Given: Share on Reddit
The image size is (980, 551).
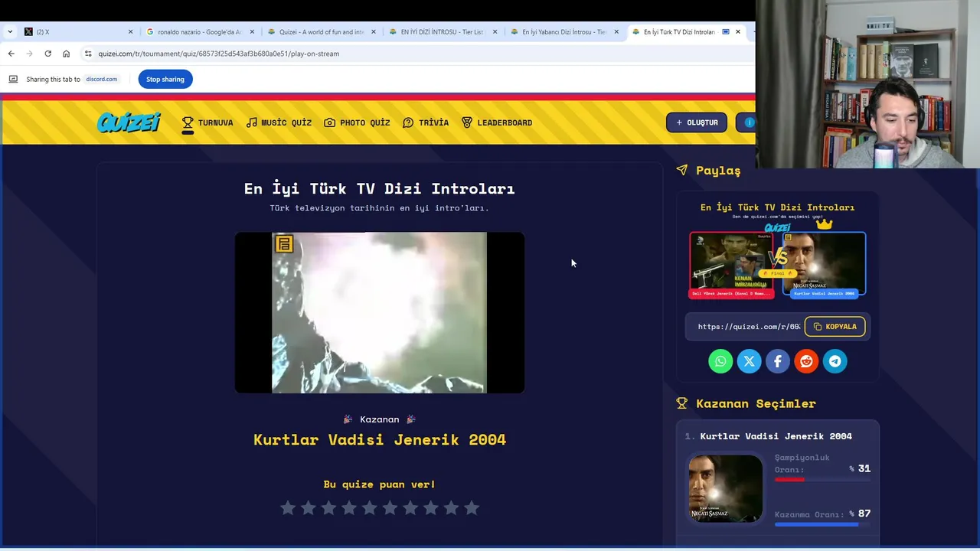Looking at the screenshot, I should (x=806, y=361).
